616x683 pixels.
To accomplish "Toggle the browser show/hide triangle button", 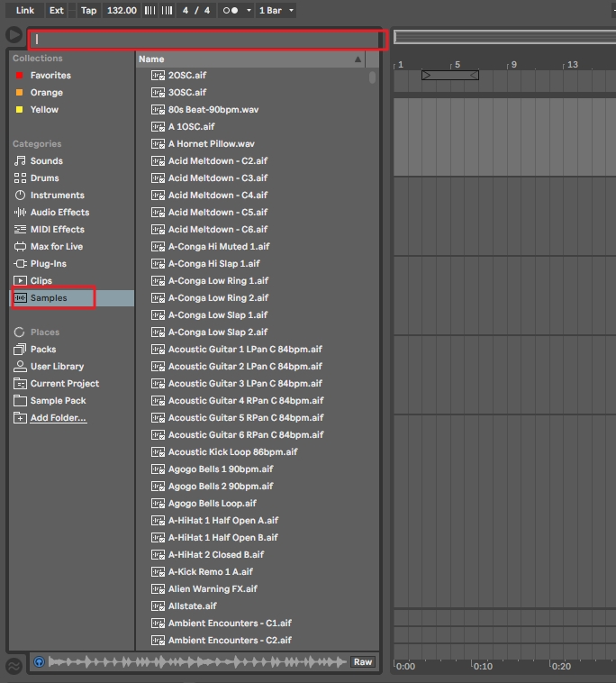I will coord(14,35).
